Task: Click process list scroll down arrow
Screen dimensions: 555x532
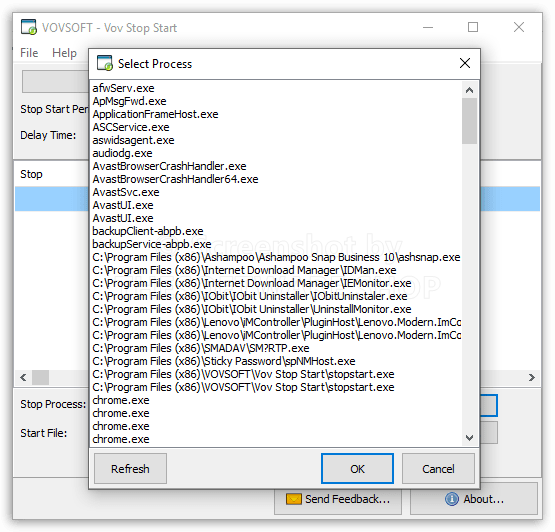Action: pyautogui.click(x=470, y=438)
